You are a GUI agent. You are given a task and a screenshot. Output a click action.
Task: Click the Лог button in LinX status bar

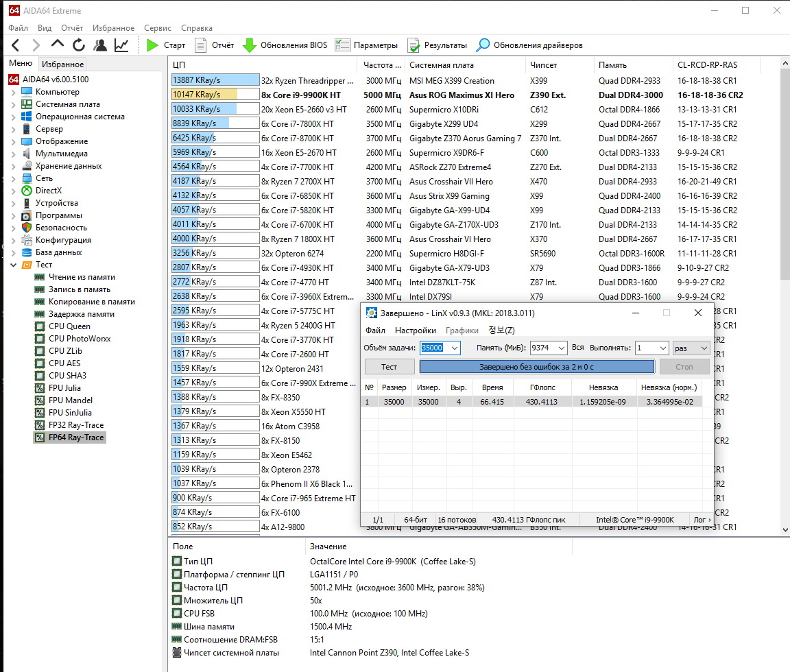coord(702,520)
